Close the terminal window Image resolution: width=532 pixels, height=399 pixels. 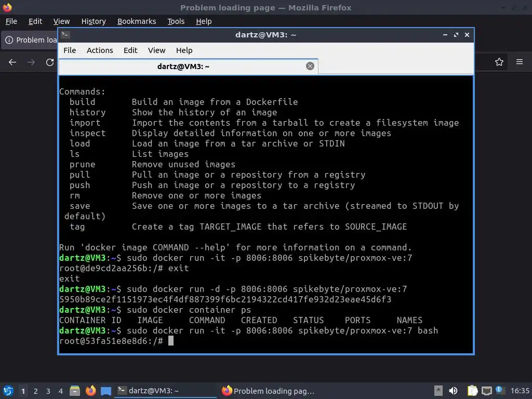click(x=467, y=35)
